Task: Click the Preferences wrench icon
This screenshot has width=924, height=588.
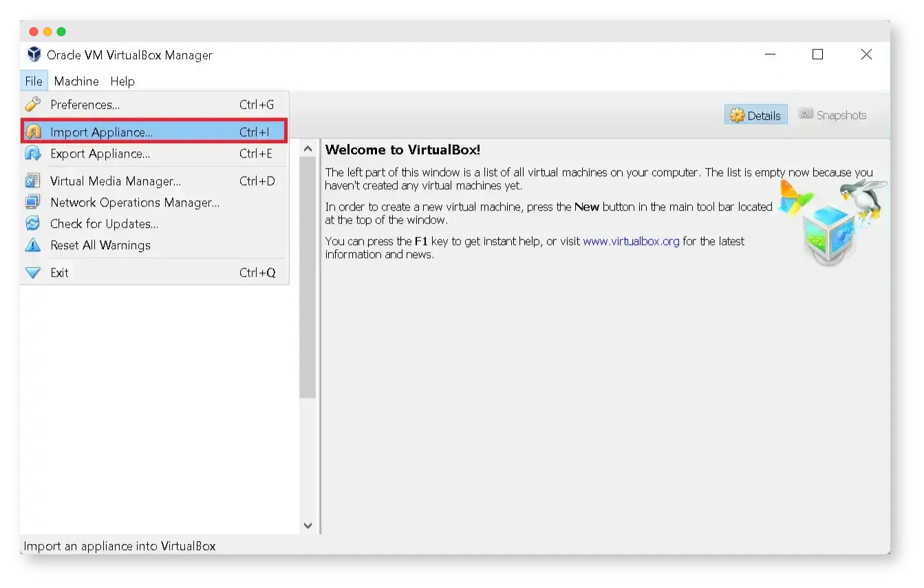Action: (x=33, y=105)
